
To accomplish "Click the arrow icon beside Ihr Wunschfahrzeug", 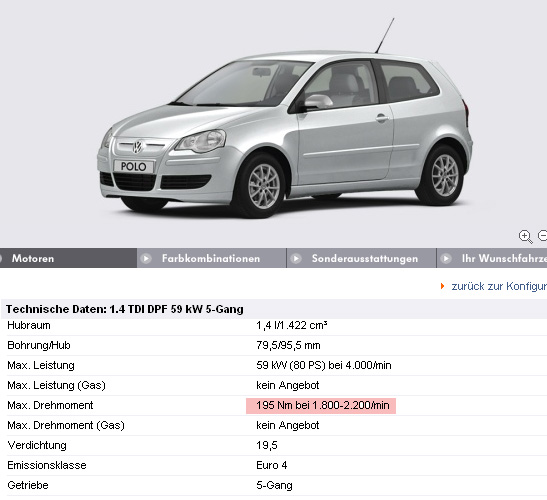I will tap(445, 259).
